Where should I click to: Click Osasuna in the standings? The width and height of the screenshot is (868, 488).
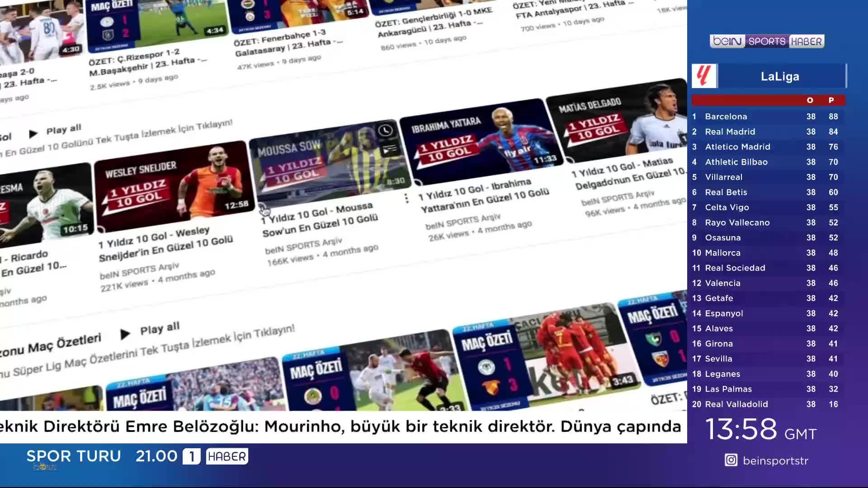click(x=768, y=238)
